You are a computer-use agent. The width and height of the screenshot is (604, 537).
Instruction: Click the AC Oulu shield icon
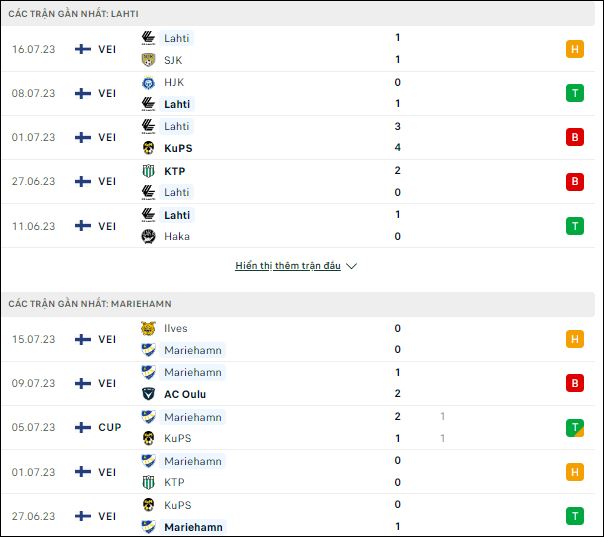tap(148, 394)
